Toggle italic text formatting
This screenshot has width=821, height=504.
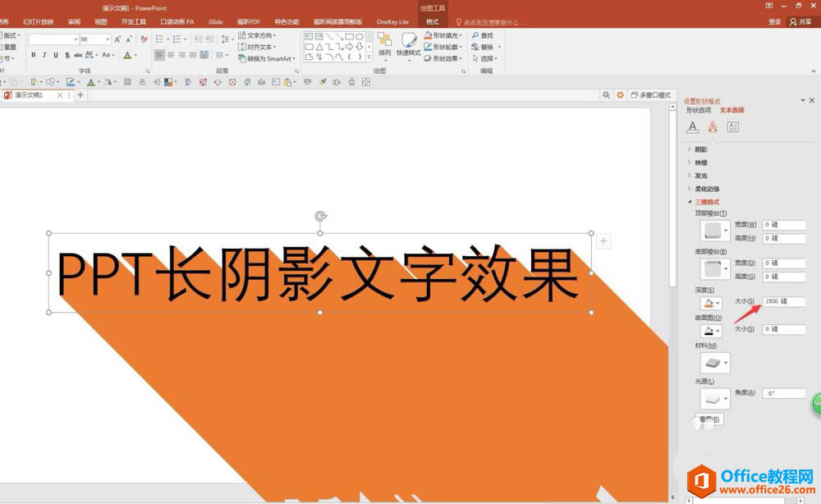pos(44,55)
